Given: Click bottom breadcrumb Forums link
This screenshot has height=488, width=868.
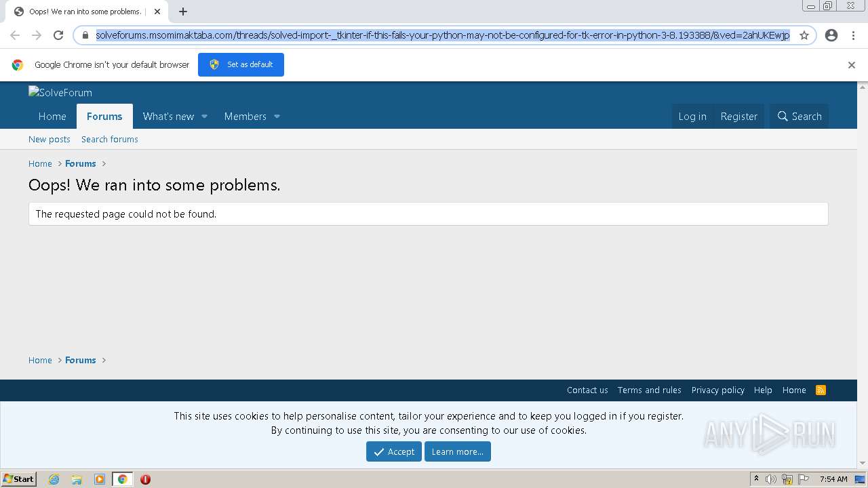Looking at the screenshot, I should 81,360.
